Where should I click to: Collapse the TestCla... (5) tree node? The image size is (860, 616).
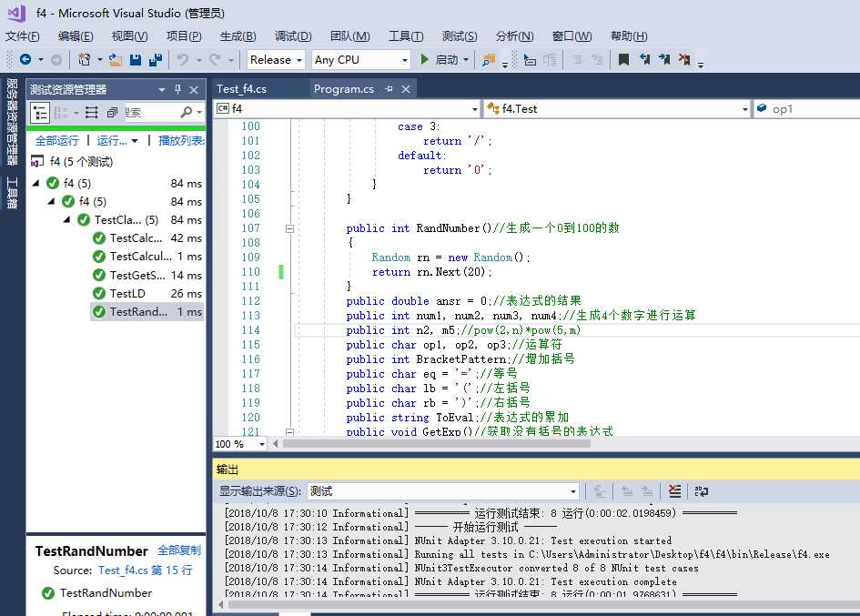(x=67, y=220)
